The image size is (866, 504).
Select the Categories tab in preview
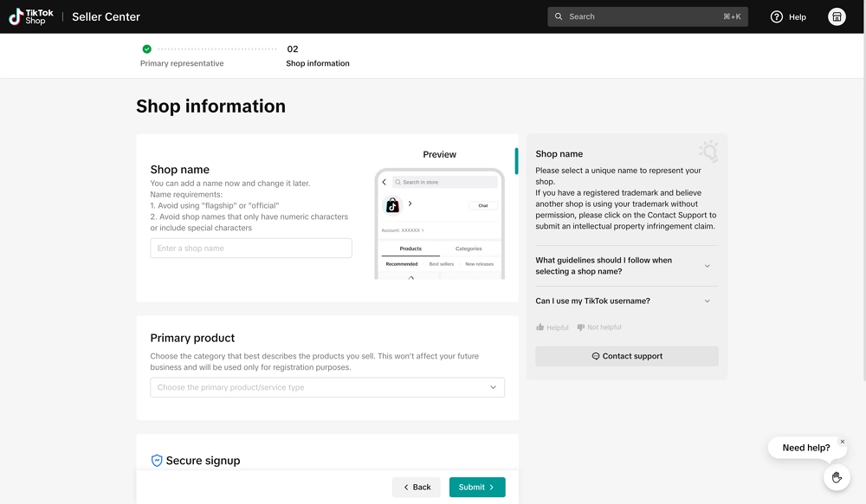[x=469, y=249]
